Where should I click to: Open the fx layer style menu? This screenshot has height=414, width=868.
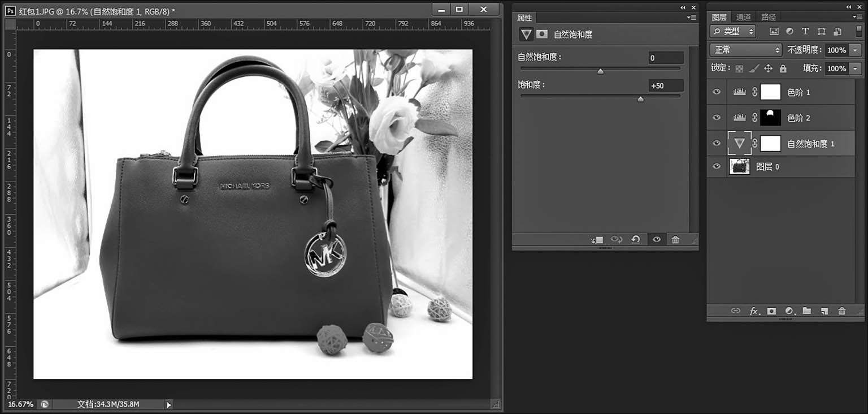754,311
